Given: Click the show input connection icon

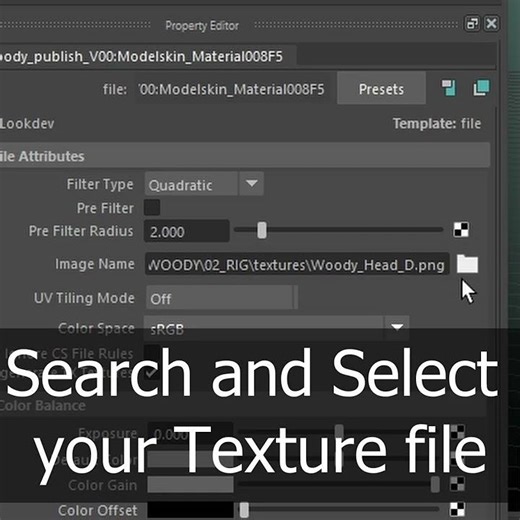Looking at the screenshot, I should [x=449, y=88].
